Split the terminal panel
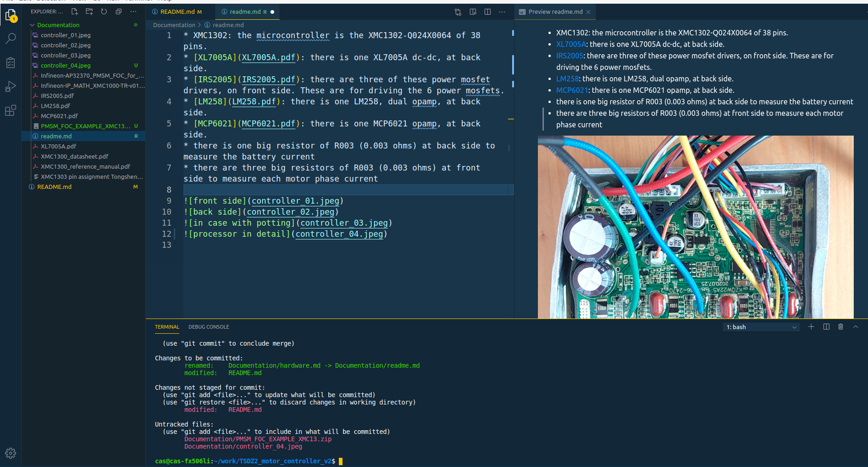This screenshot has width=868, height=467. tap(826, 327)
